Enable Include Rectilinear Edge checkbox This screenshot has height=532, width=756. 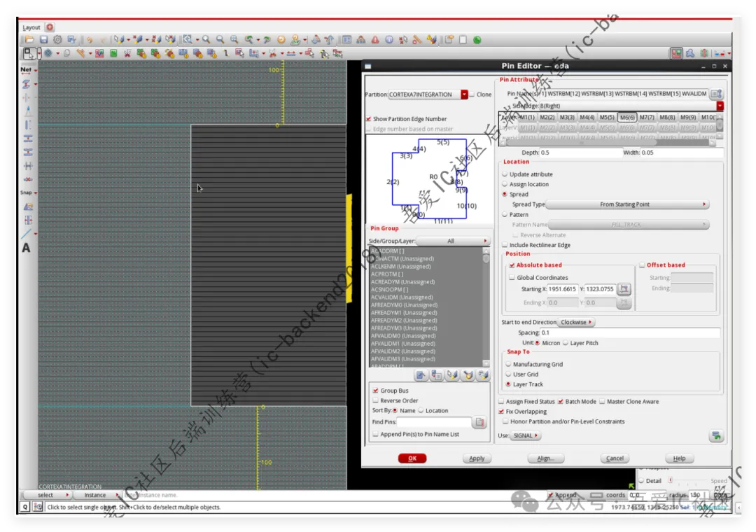[505, 245]
